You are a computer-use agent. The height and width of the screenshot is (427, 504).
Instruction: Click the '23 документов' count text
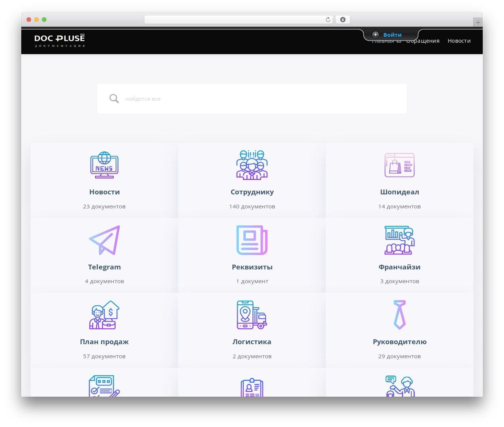104,206
